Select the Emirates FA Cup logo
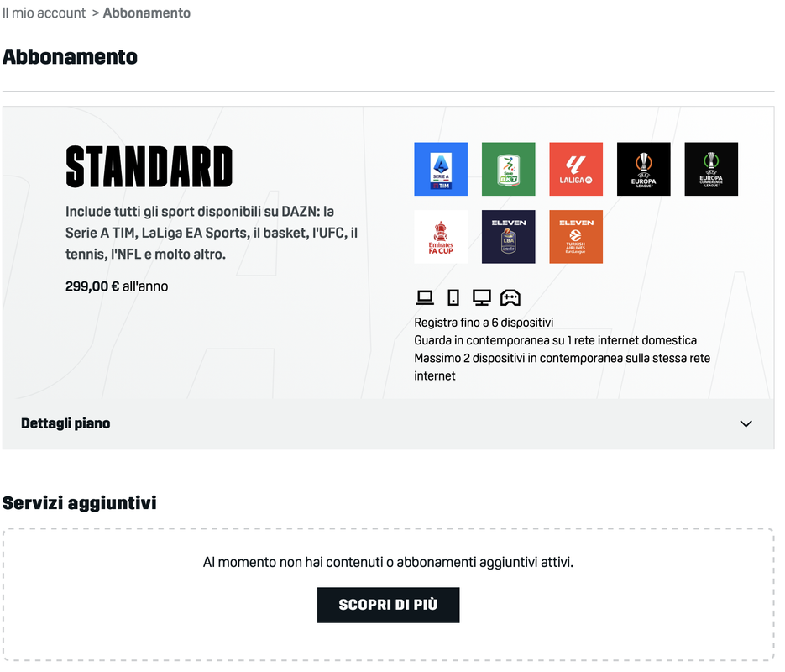The image size is (785, 672). point(441,236)
